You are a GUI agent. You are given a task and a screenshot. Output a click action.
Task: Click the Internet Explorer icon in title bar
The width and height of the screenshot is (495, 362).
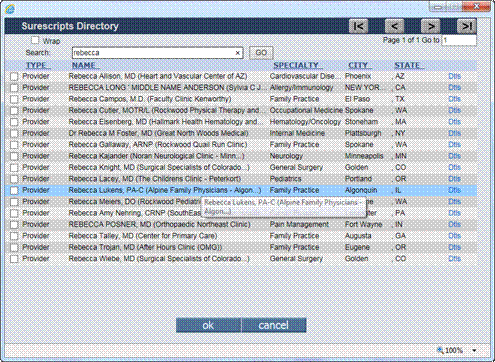[x=10, y=9]
